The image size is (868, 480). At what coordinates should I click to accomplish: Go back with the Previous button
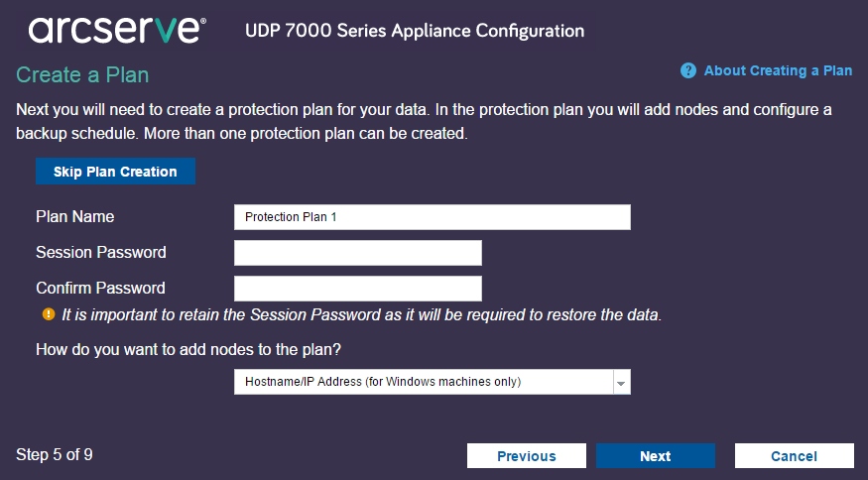pyautogui.click(x=527, y=456)
